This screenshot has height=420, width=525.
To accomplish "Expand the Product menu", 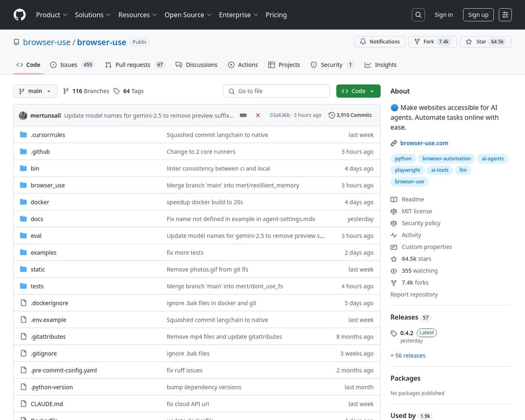I will coord(52,15).
